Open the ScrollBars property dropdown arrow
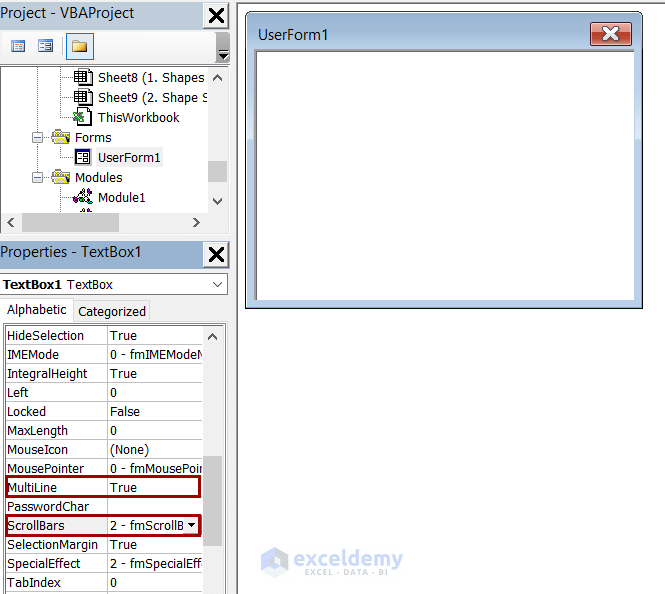This screenshot has width=665, height=594. coord(192,525)
